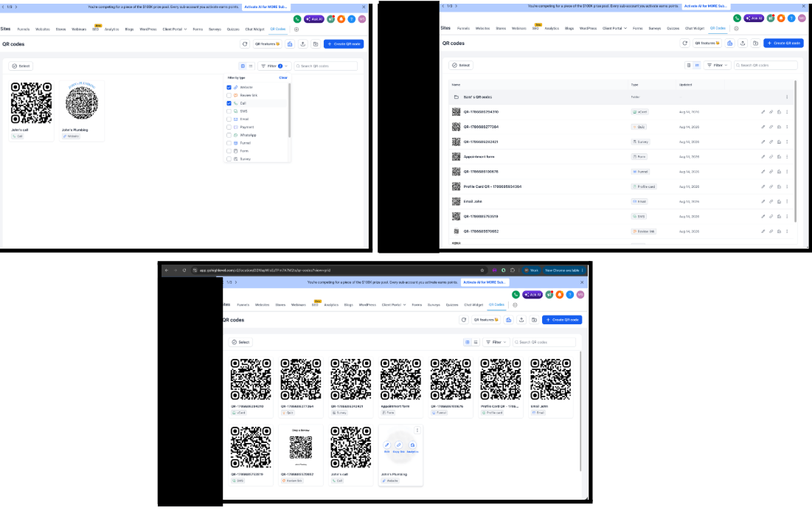This screenshot has width=812, height=513.
Task: Expand Client Portal menu in filter-popup screenshot
Action: point(175,29)
